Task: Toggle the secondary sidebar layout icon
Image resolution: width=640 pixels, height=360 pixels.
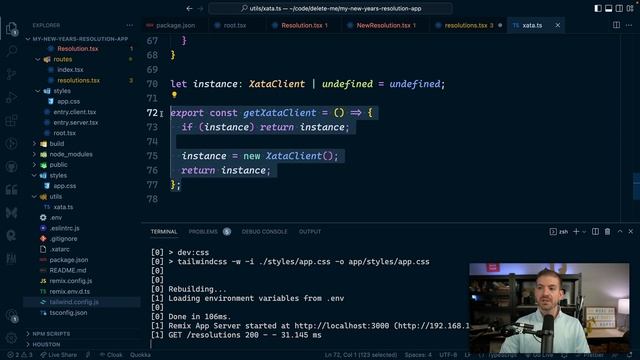Action: point(619,8)
